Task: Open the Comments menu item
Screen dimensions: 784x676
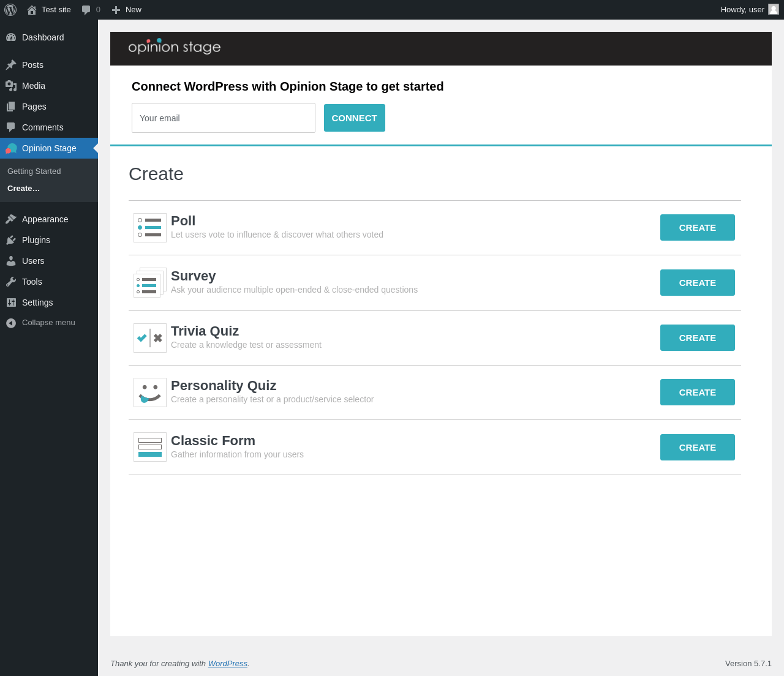Action: [x=49, y=127]
